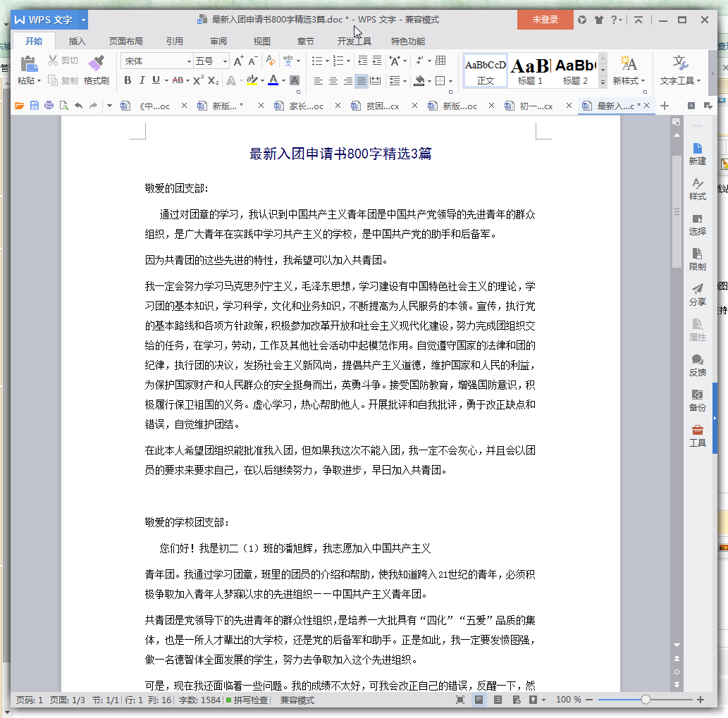Click the printer icon
Viewport: 728px width, 718px height.
click(x=49, y=106)
